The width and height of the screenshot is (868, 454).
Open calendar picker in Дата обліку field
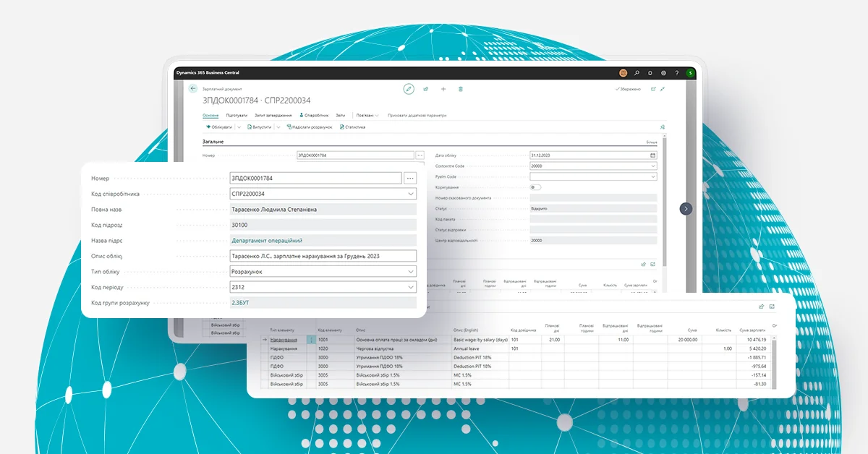tap(652, 155)
